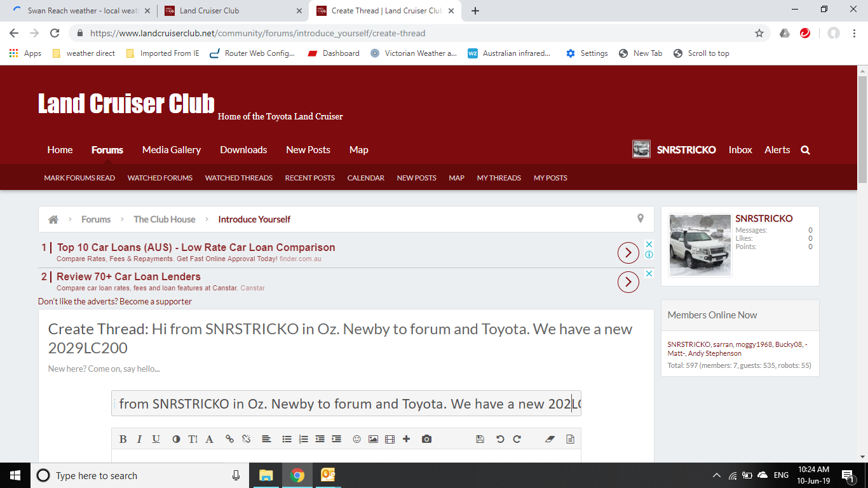This screenshot has width=868, height=488.
Task: Open site search magnifier icon
Action: point(806,150)
